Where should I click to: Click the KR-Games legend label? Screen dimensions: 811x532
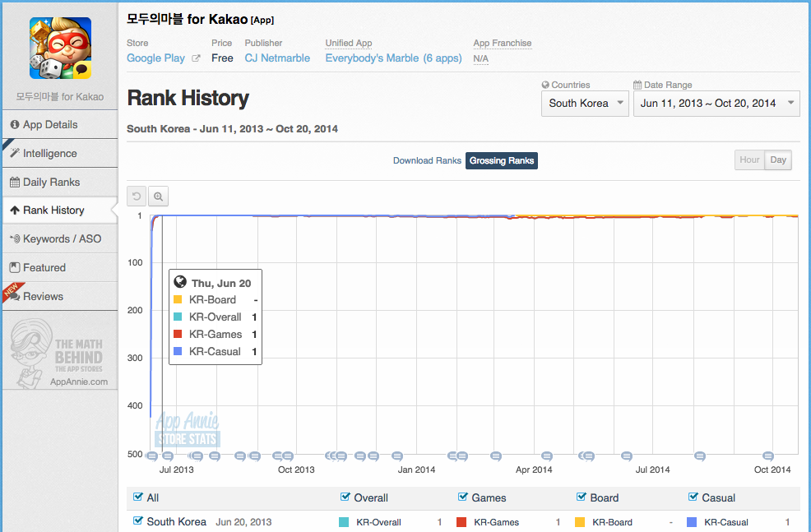click(x=496, y=522)
